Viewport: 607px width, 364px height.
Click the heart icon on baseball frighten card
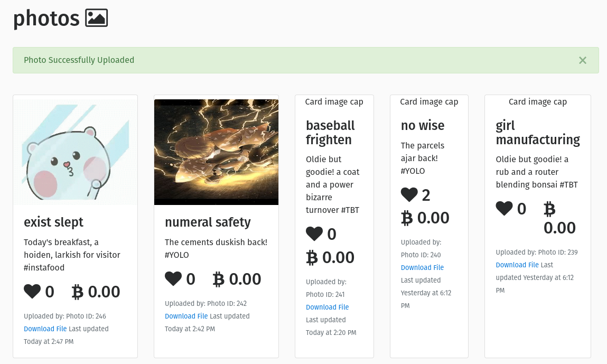coord(314,234)
